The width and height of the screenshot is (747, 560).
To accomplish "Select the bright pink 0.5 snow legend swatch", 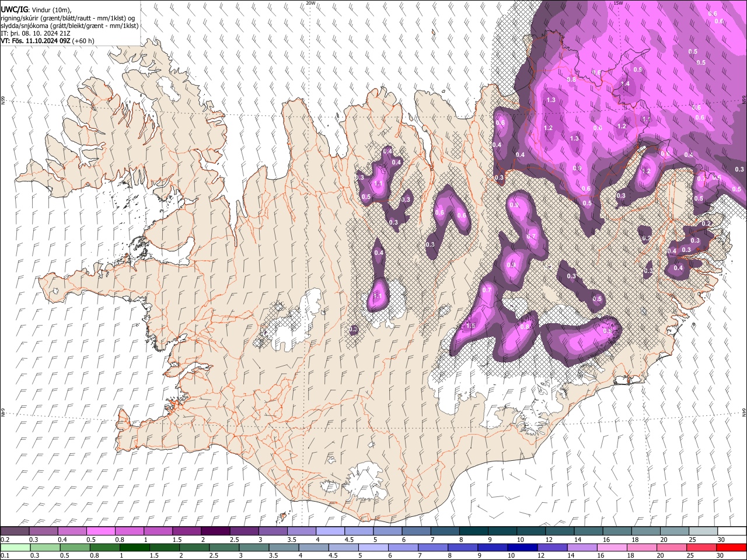I will tap(100, 531).
